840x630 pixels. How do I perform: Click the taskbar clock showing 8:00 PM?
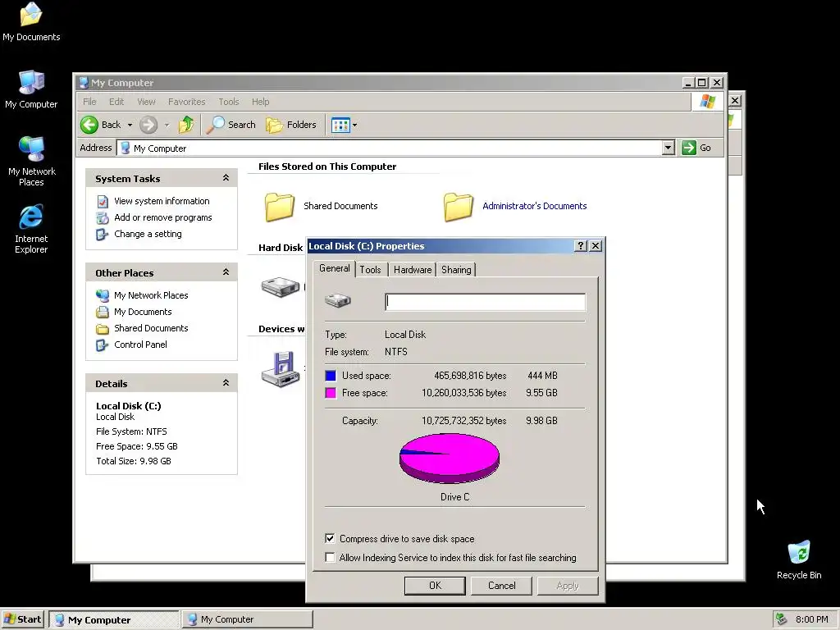point(811,619)
